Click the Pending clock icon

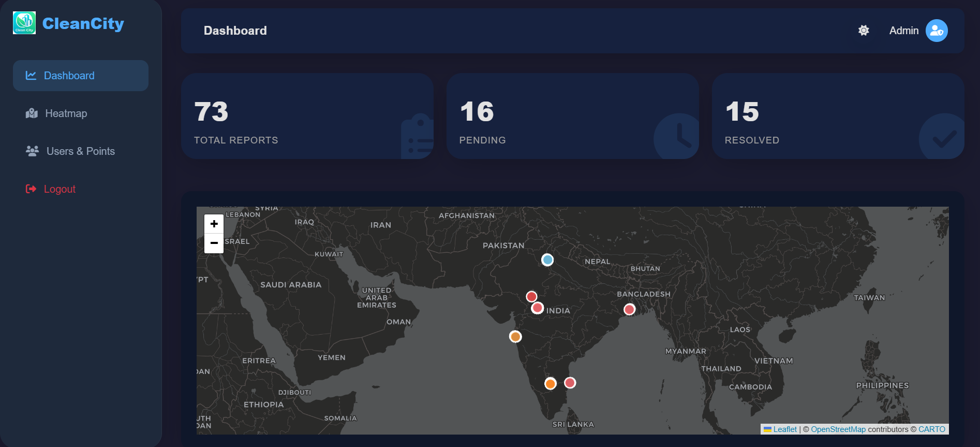[678, 137]
